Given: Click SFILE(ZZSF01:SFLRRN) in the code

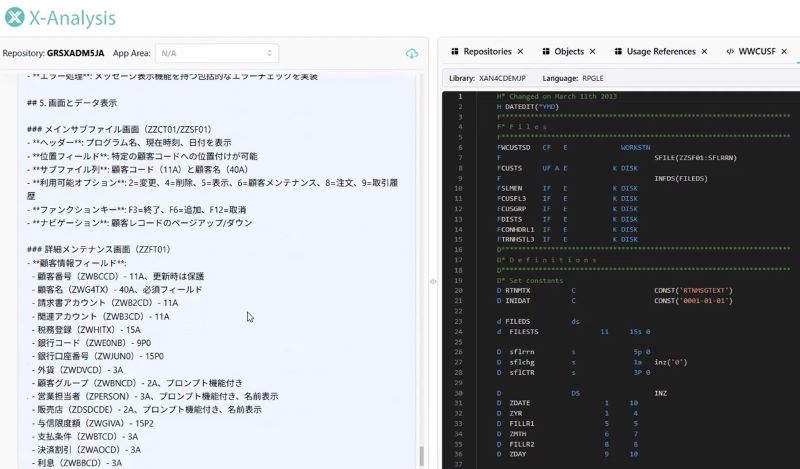Looking at the screenshot, I should (x=695, y=158).
